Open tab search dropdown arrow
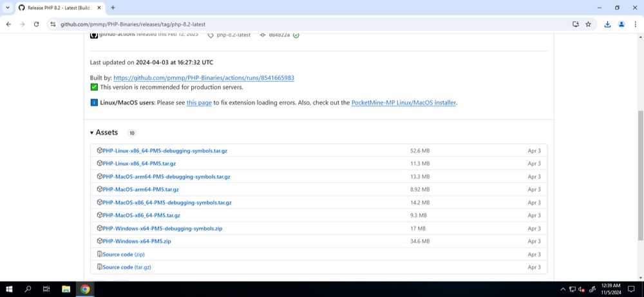Screen dimensions: 644x297 (7, 8)
